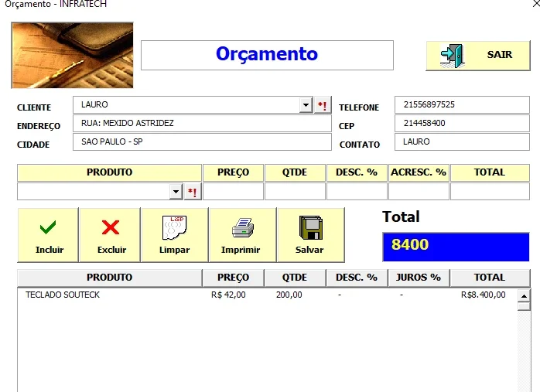Click the PRODUTO list column header
The height and width of the screenshot is (392, 540).
pyautogui.click(x=110, y=278)
